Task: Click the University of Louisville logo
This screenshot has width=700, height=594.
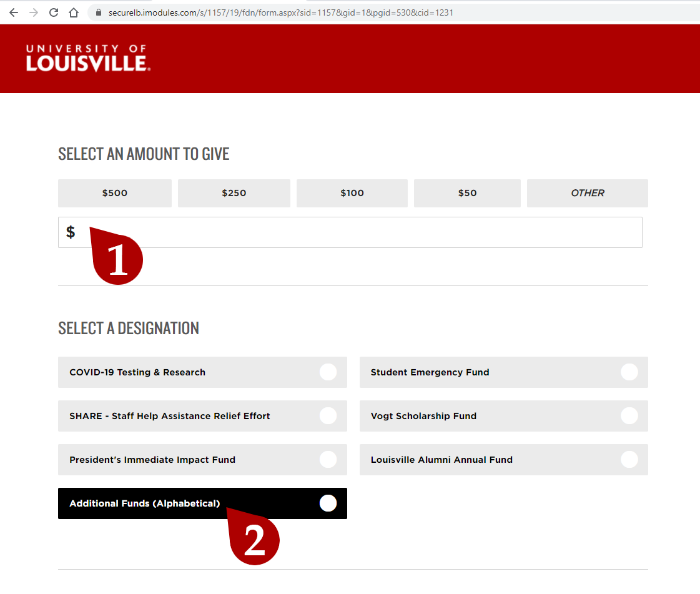Action: 88,58
